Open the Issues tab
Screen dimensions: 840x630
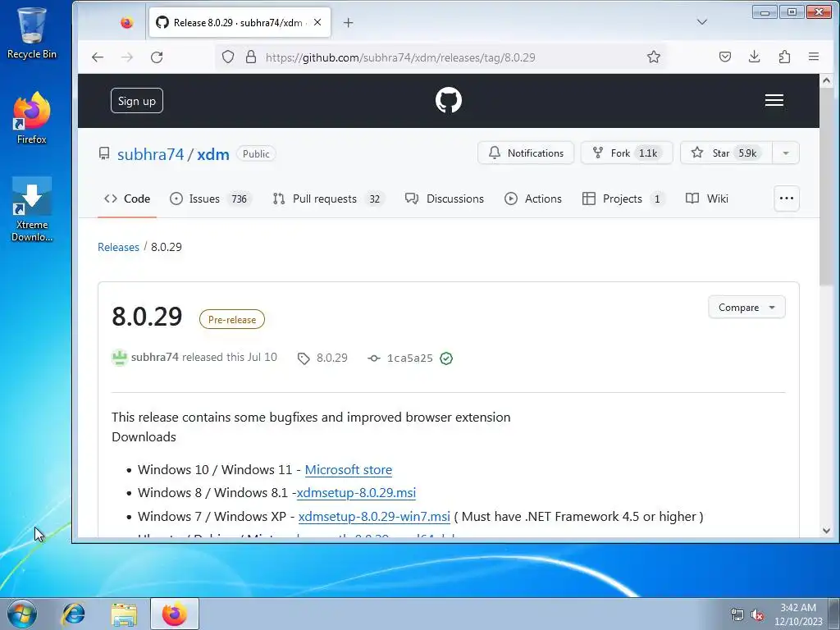[209, 199]
